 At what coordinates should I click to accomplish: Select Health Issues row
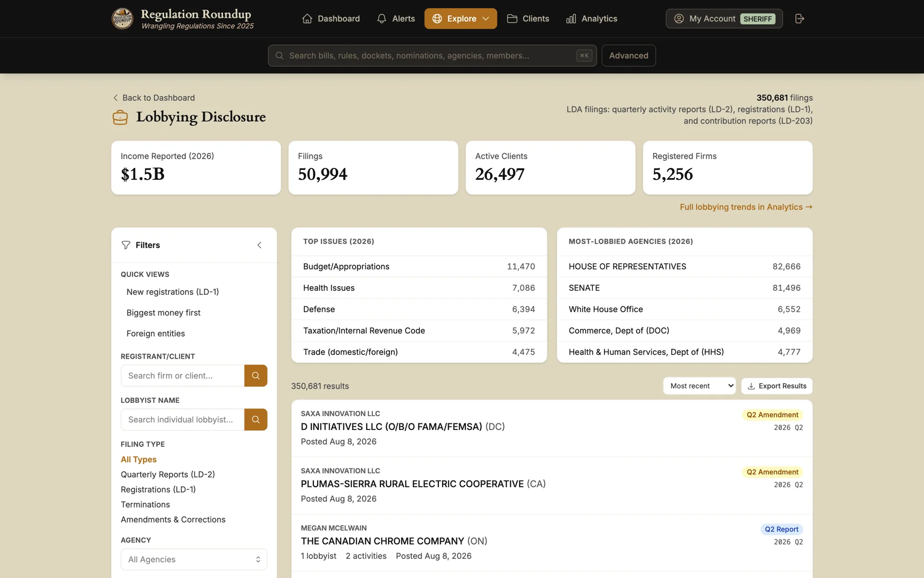pyautogui.click(x=419, y=288)
